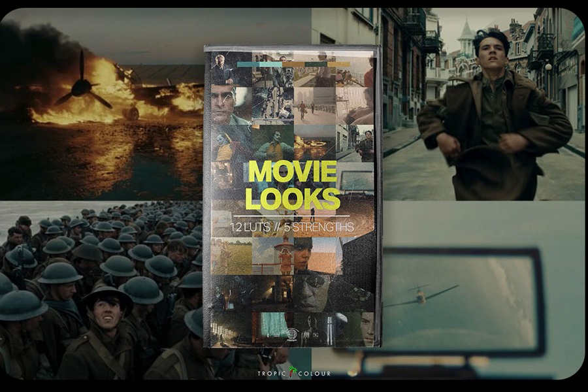This screenshot has width=588, height=392.
Task: Select the close-up man's face tile on box
Action: (225, 105)
